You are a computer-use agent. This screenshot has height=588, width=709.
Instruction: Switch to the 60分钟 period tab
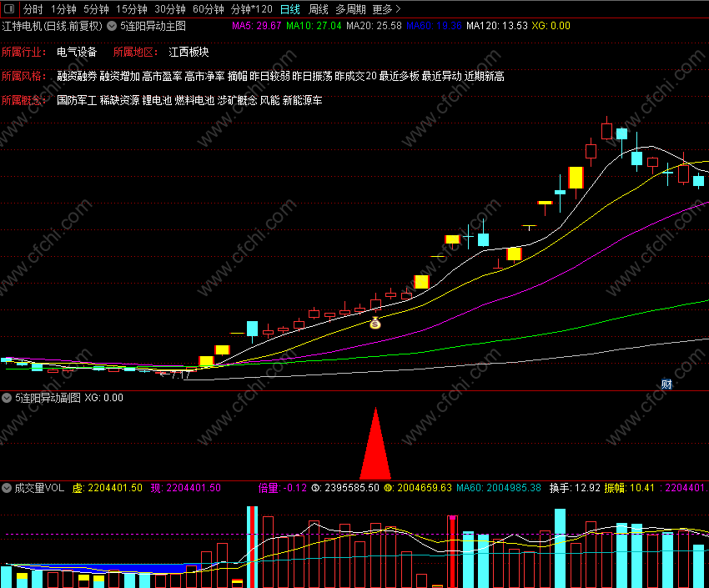click(x=208, y=9)
